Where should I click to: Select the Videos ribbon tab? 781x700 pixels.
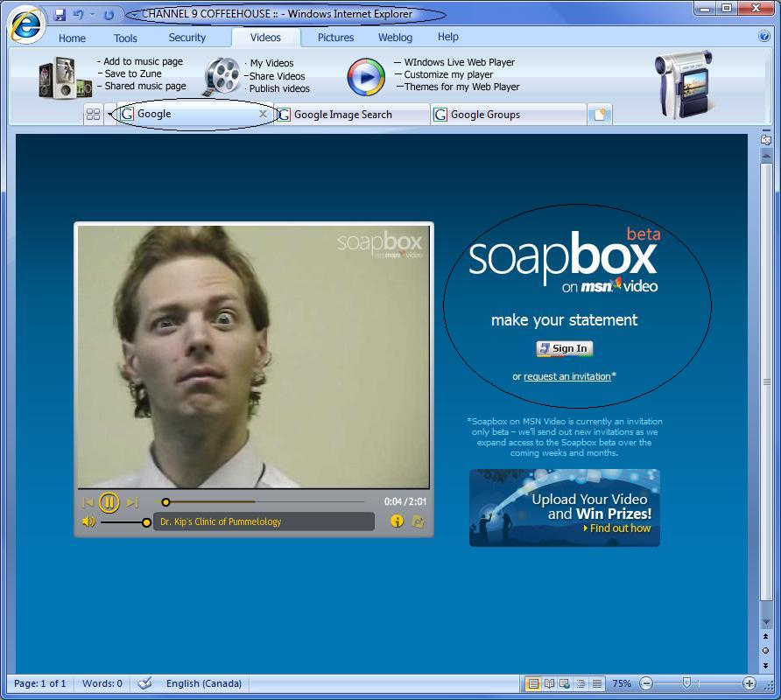point(265,38)
